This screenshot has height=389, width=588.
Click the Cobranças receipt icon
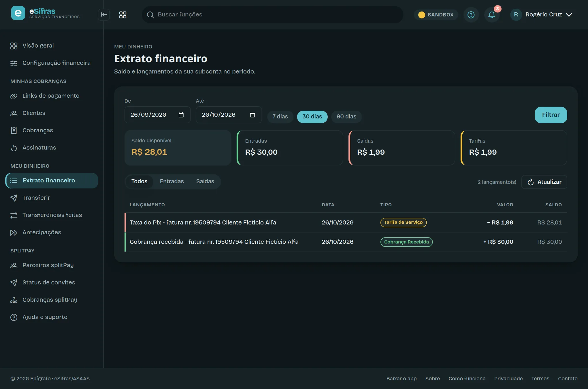click(x=14, y=131)
